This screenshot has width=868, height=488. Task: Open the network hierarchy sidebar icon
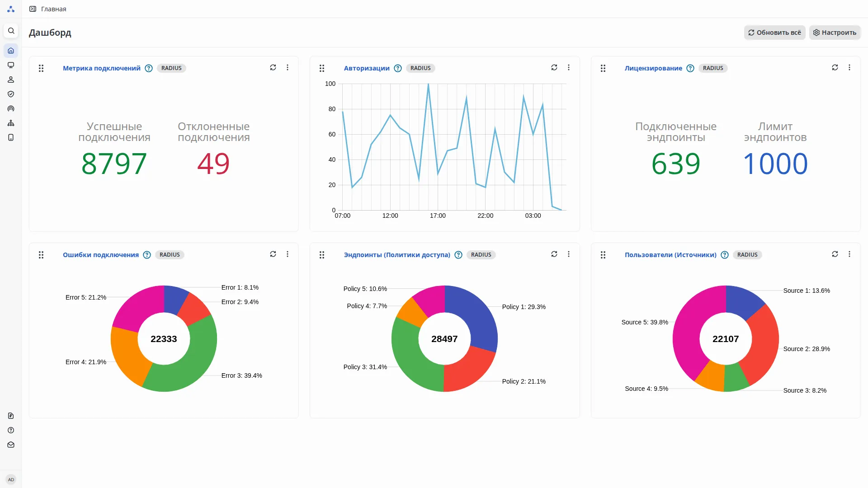[x=11, y=123]
